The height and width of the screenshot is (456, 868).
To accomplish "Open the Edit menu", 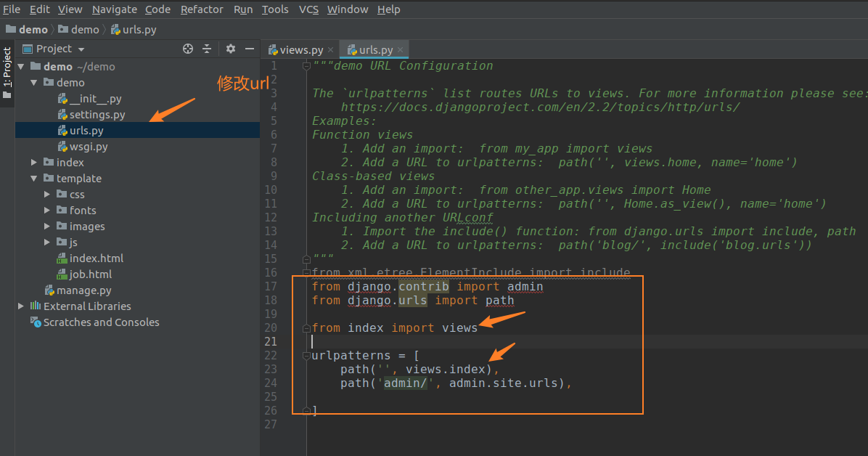I will [x=39, y=9].
